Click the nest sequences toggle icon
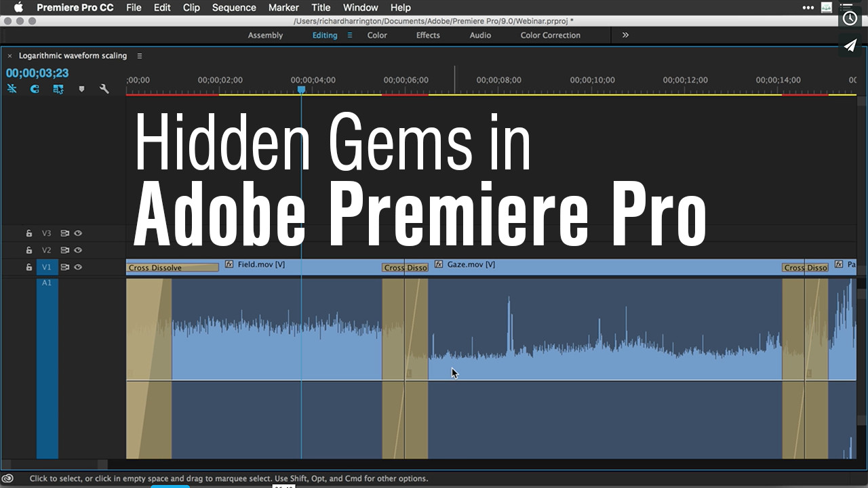Viewport: 868px width, 488px height. pos(12,89)
